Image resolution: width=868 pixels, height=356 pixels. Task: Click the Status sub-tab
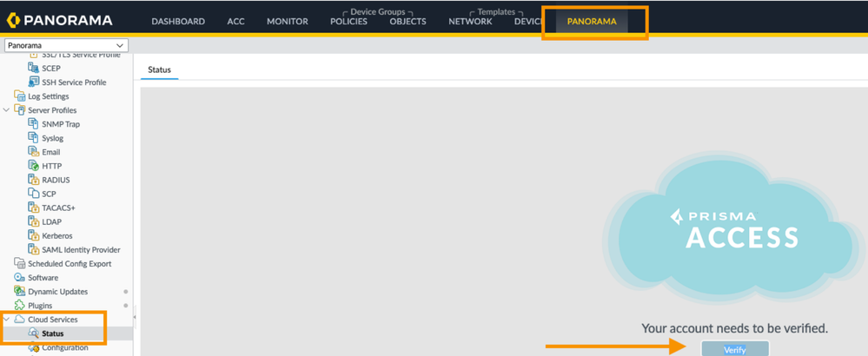pyautogui.click(x=159, y=70)
